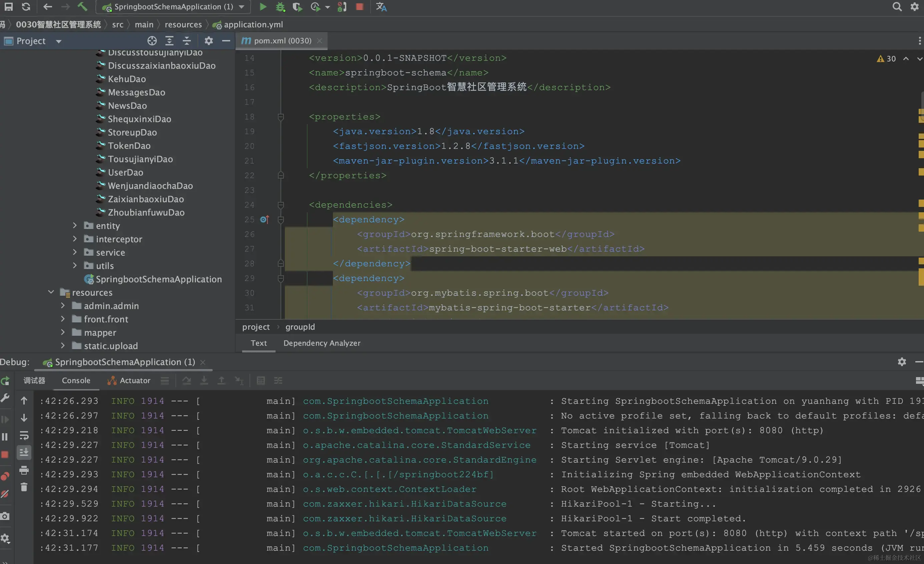Expand the interceptor package folder

75,239
